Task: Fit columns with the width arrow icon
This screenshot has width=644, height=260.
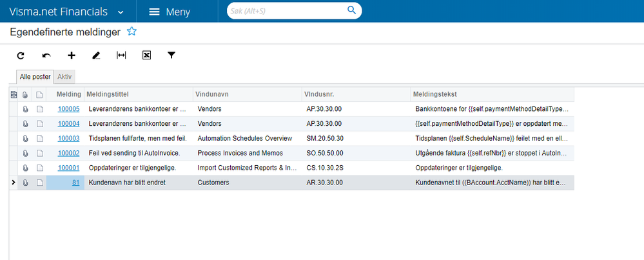Action: [121, 55]
